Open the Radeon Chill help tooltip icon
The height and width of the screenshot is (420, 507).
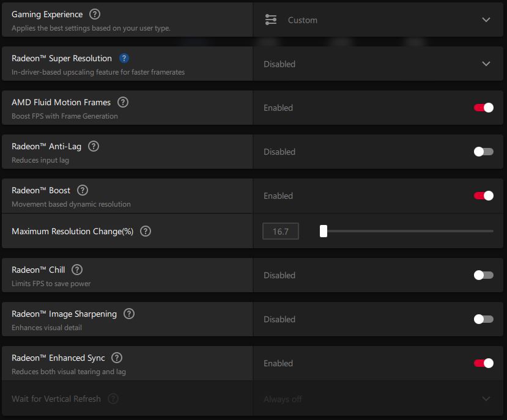point(77,270)
